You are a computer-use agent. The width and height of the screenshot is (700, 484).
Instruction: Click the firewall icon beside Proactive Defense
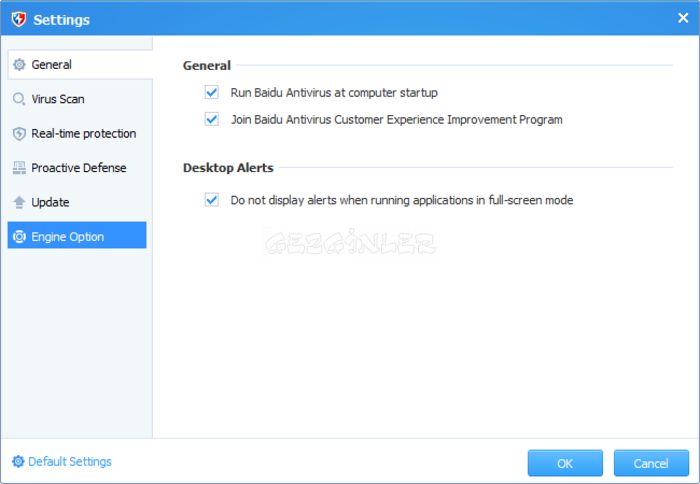tap(19, 168)
